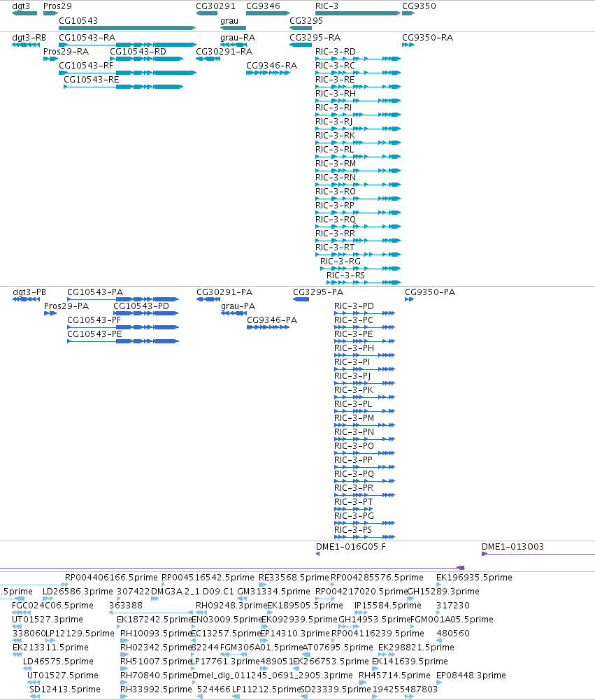
Task: Open feature DME1-013003
Action: point(538,554)
